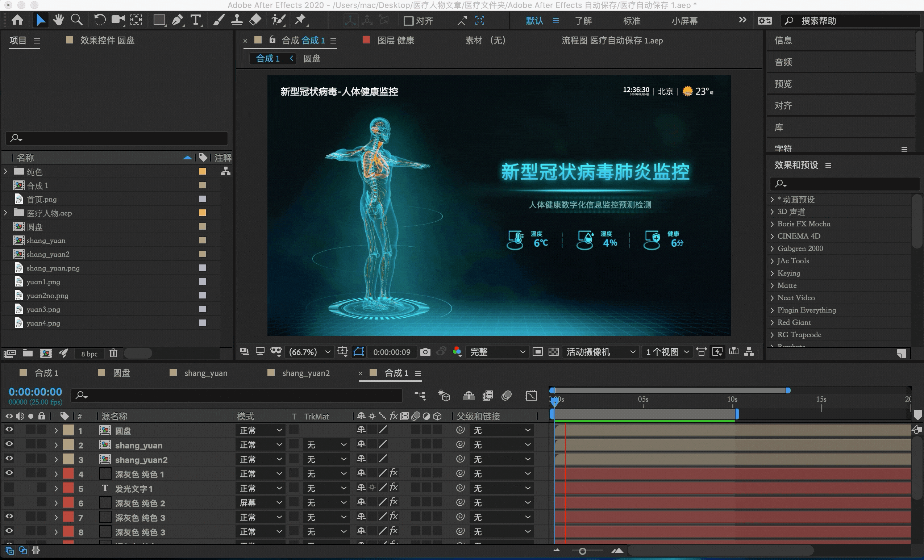Select the Hand tool

coord(58,20)
